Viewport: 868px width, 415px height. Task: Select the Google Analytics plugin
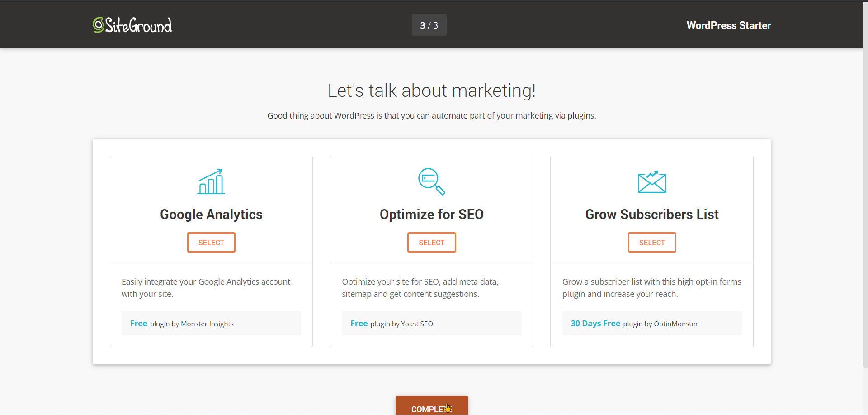coord(211,243)
